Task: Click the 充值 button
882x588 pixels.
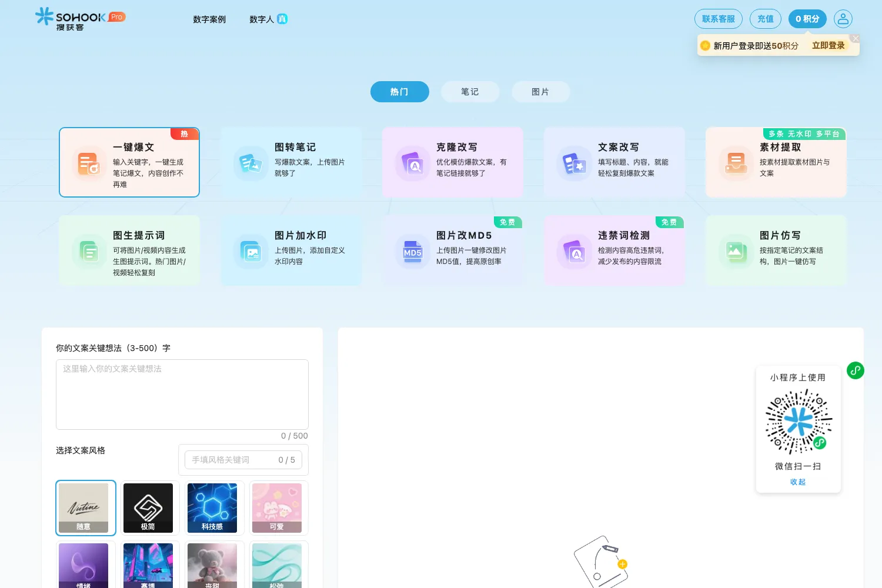Action: 766,19
